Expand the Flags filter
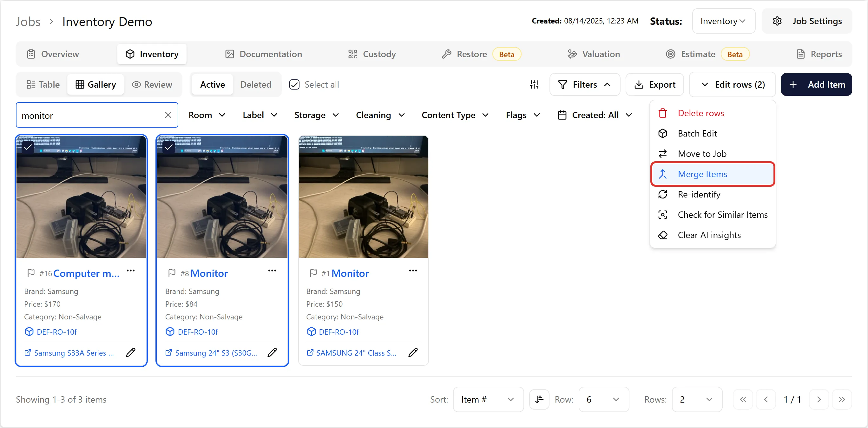Viewport: 868px width, 428px height. [523, 115]
